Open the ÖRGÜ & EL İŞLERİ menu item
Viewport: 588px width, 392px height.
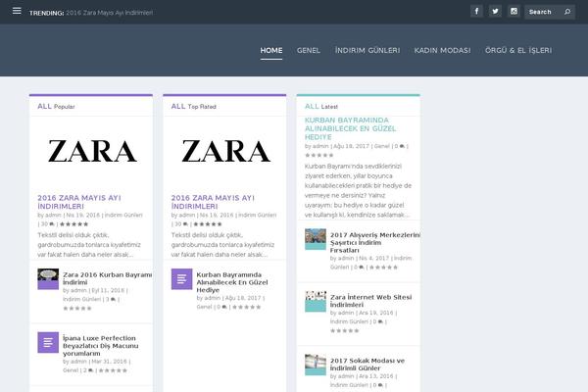click(518, 50)
